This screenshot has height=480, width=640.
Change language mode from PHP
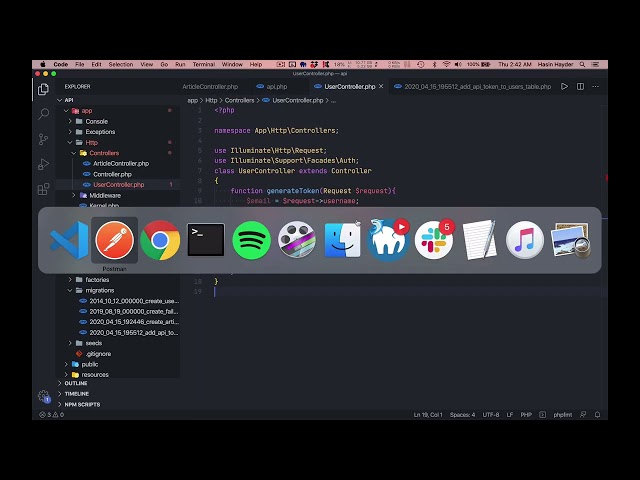click(x=526, y=415)
